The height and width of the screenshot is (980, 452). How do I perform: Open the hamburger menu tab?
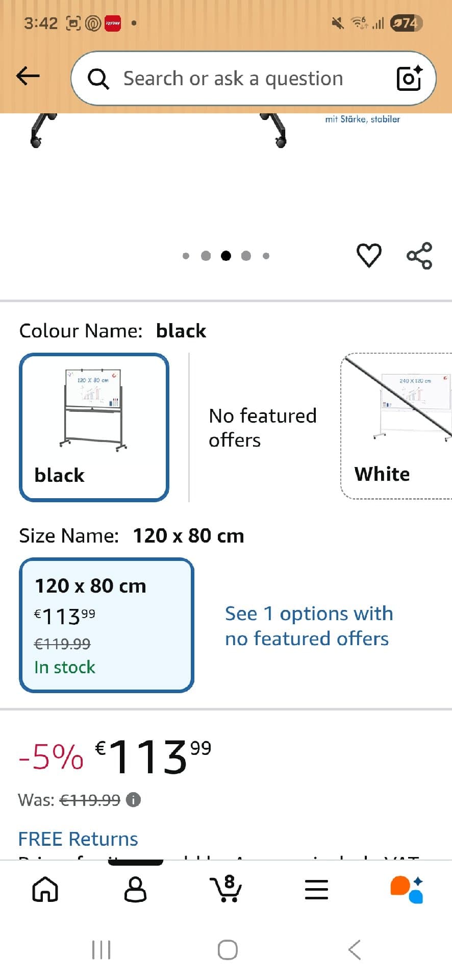tap(316, 890)
